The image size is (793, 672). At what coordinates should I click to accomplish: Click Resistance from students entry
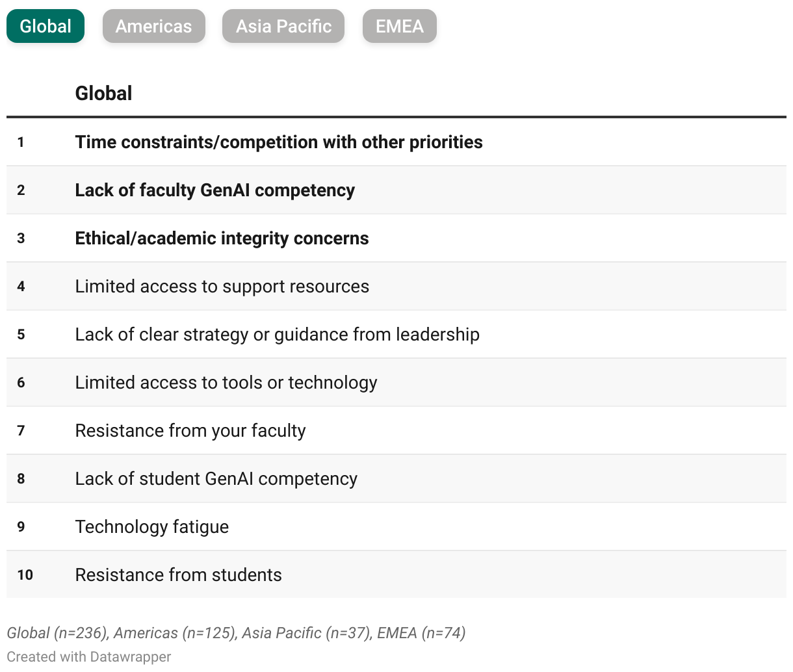179,575
